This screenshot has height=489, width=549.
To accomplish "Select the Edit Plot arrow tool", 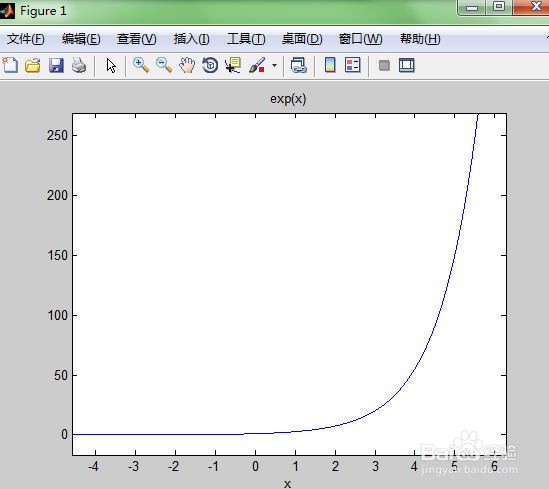I will (x=111, y=65).
